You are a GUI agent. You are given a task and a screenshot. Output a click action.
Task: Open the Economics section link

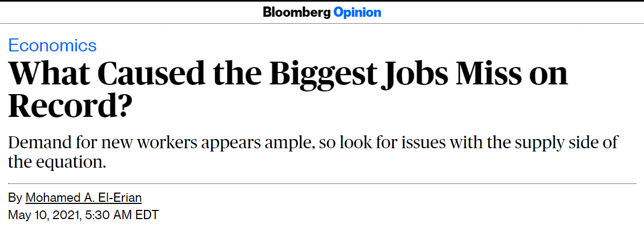click(x=52, y=45)
